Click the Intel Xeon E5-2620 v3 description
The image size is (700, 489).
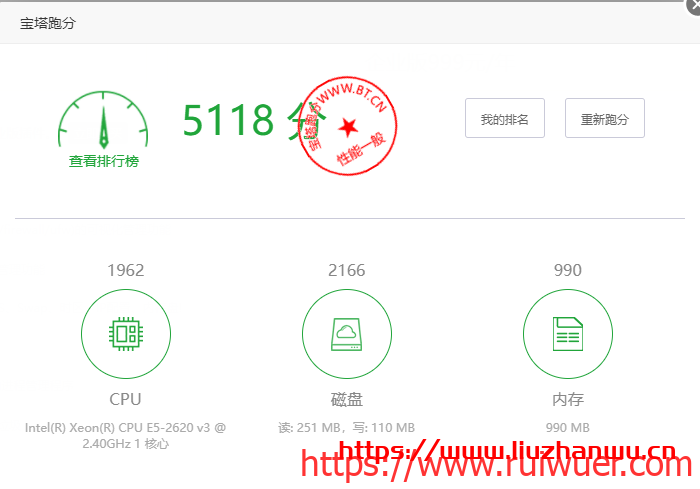coord(125,435)
